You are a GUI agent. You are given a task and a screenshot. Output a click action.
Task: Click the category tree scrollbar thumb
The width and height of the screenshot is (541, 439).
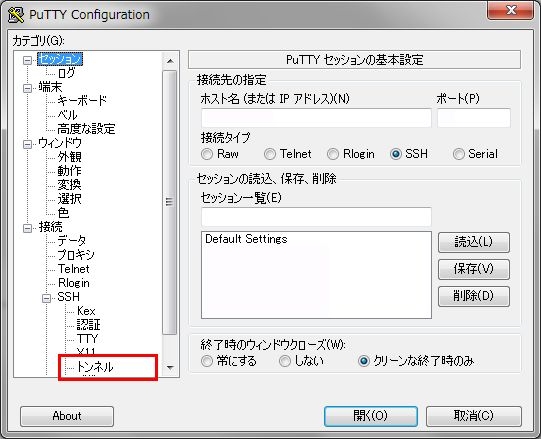tap(169, 202)
